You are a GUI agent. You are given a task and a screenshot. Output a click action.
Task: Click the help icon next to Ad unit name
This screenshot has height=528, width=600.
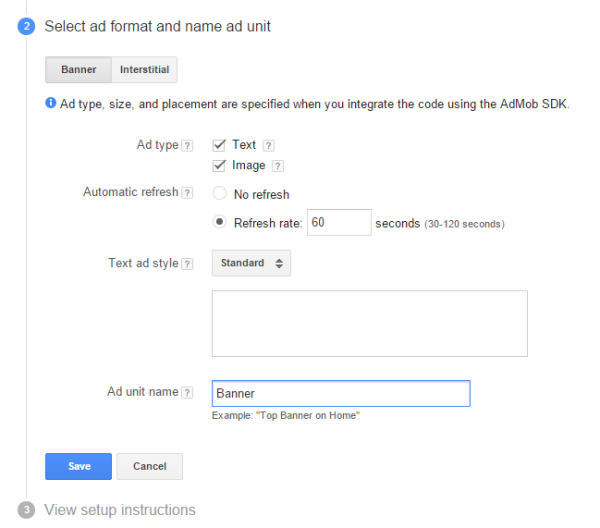pos(187,392)
